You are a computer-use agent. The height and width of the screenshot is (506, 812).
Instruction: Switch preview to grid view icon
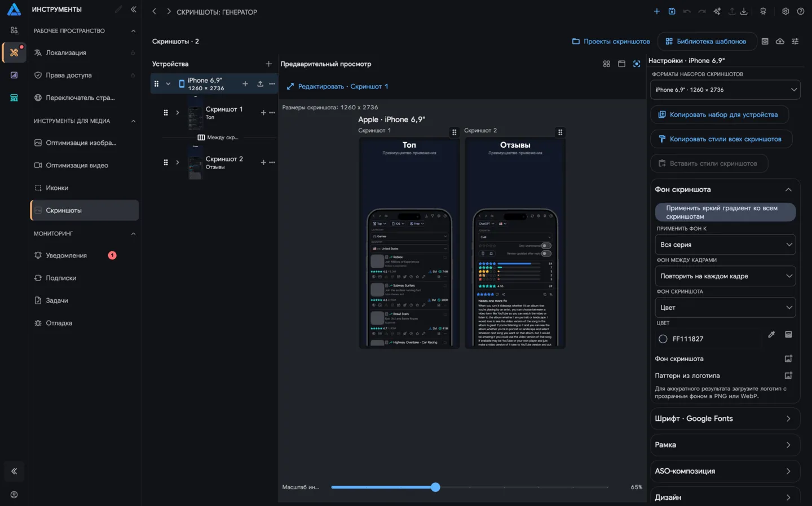[x=607, y=64]
